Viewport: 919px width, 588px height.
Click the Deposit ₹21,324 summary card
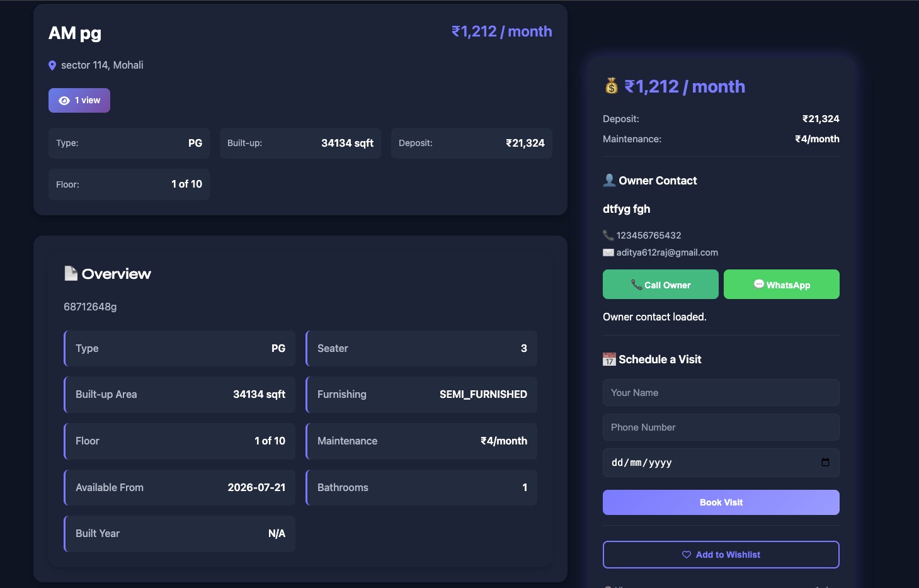472,144
